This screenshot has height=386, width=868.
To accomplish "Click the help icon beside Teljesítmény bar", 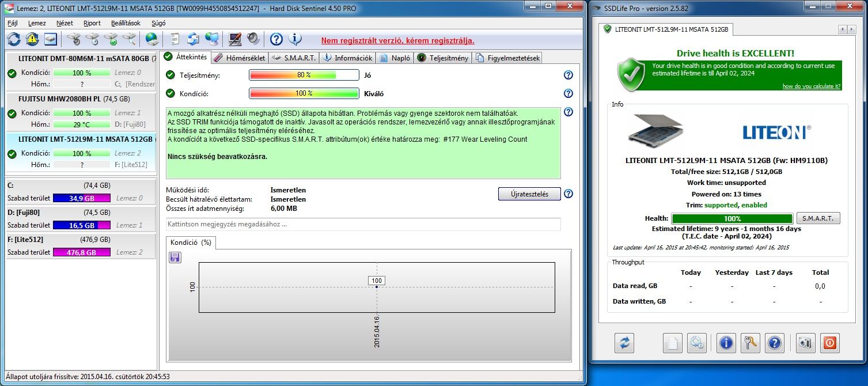I will click(568, 75).
